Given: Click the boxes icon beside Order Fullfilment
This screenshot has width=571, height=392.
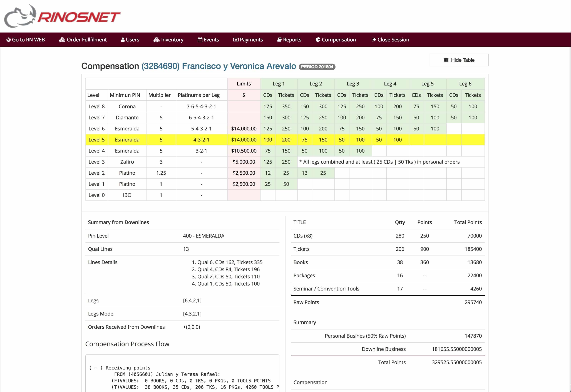Looking at the screenshot, I should pyautogui.click(x=62, y=39).
